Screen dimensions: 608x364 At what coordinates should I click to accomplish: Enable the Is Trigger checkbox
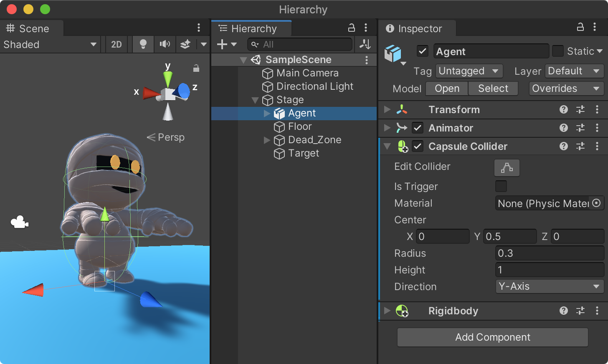click(x=501, y=186)
